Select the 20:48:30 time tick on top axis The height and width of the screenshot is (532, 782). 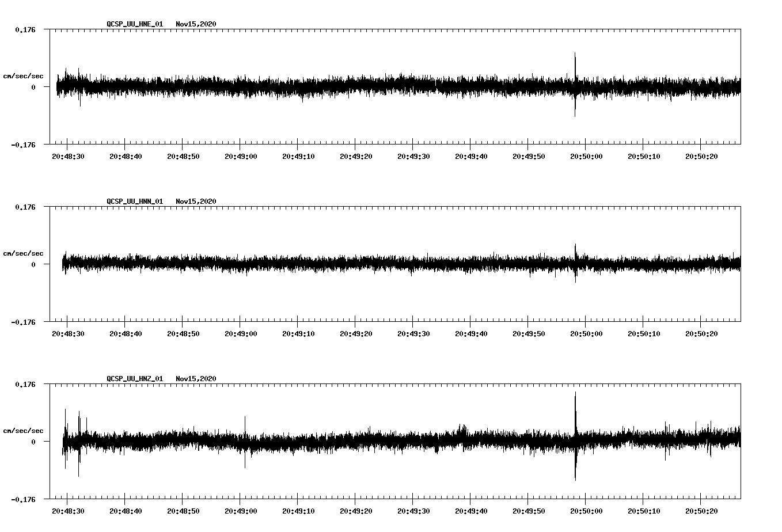[x=69, y=154]
